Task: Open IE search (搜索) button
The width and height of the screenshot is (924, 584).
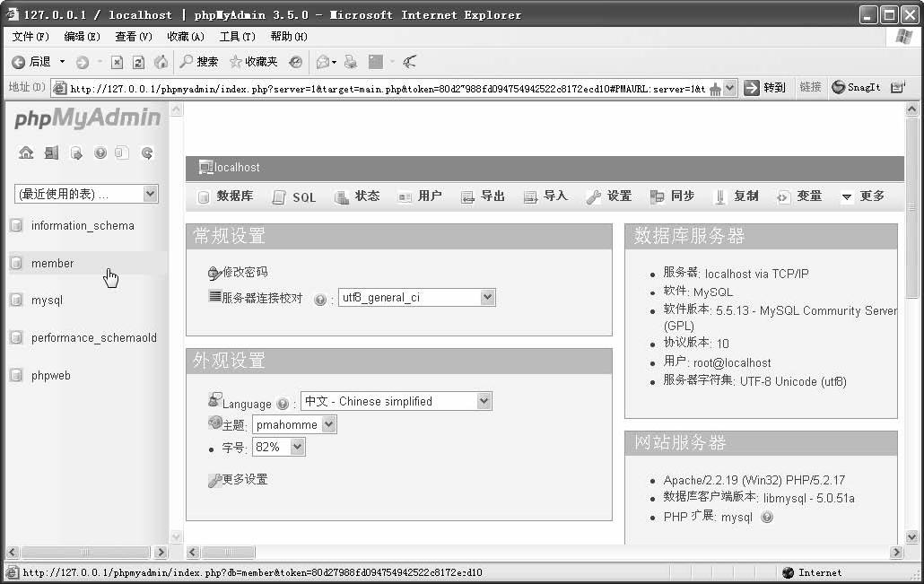Action: (199, 62)
